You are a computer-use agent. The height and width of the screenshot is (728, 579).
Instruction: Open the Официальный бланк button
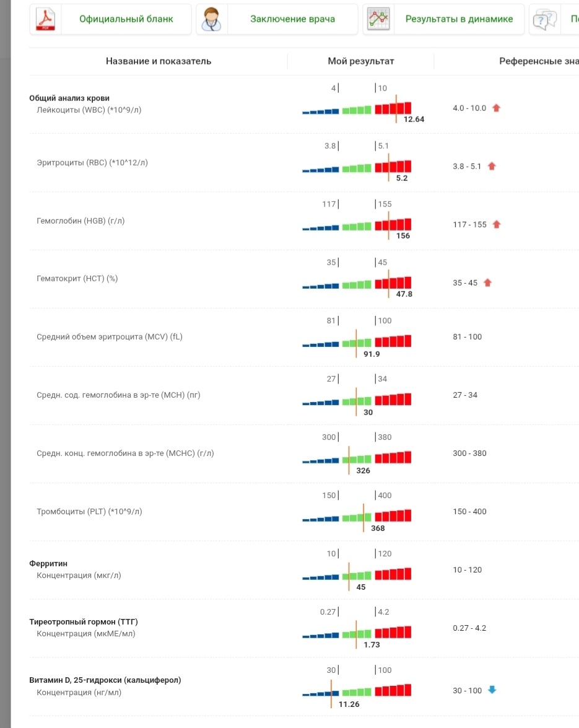[x=126, y=19]
